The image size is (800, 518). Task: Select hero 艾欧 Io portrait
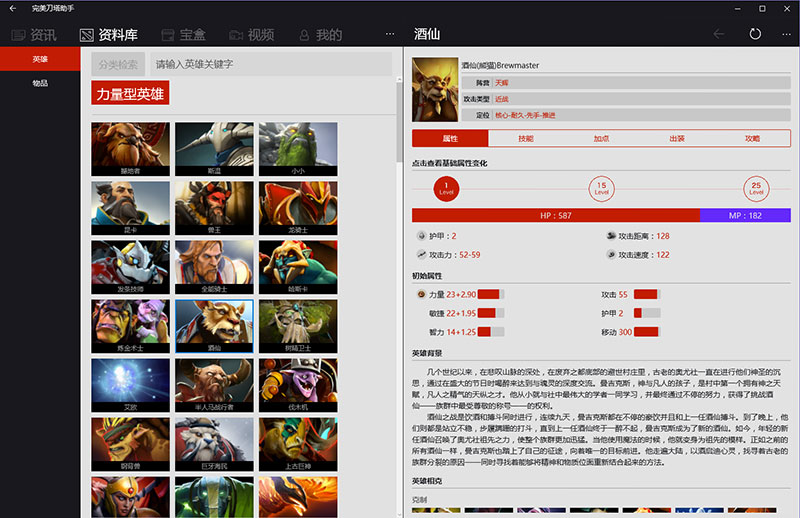tap(131, 385)
